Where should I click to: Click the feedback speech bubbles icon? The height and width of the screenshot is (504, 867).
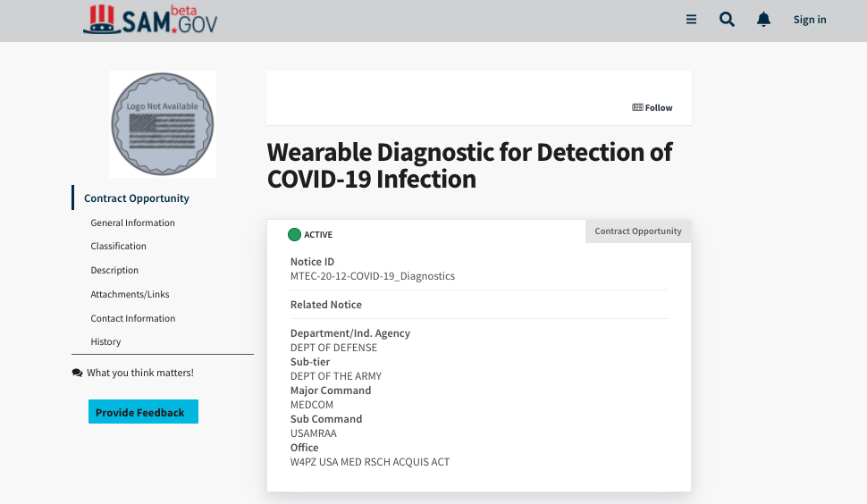point(77,373)
